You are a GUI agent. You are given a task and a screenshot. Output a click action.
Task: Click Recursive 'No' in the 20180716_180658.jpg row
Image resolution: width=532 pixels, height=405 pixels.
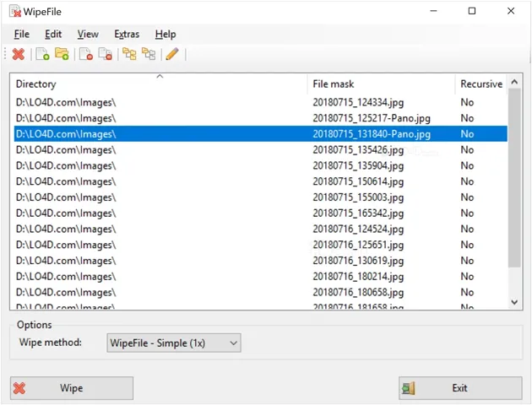pos(467,292)
